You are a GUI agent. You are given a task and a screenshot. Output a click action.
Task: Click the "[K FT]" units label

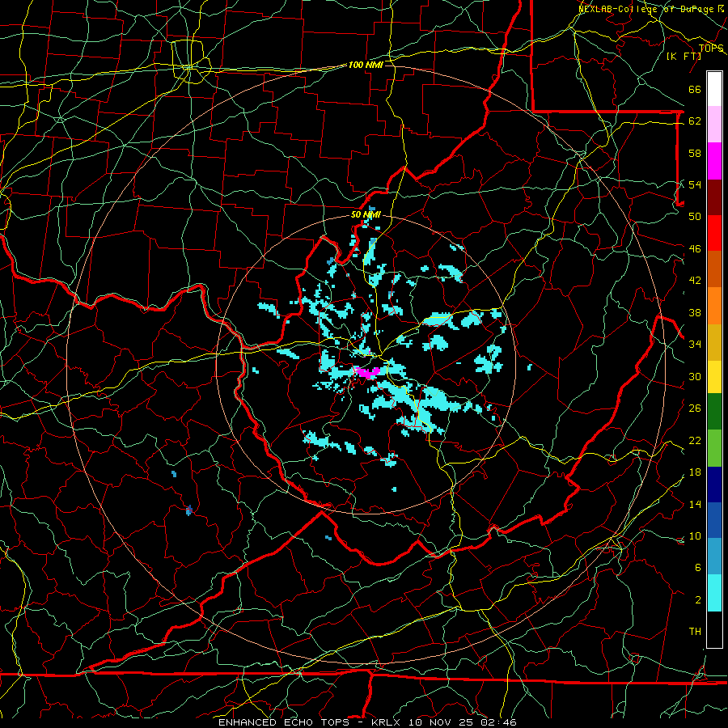click(x=684, y=57)
